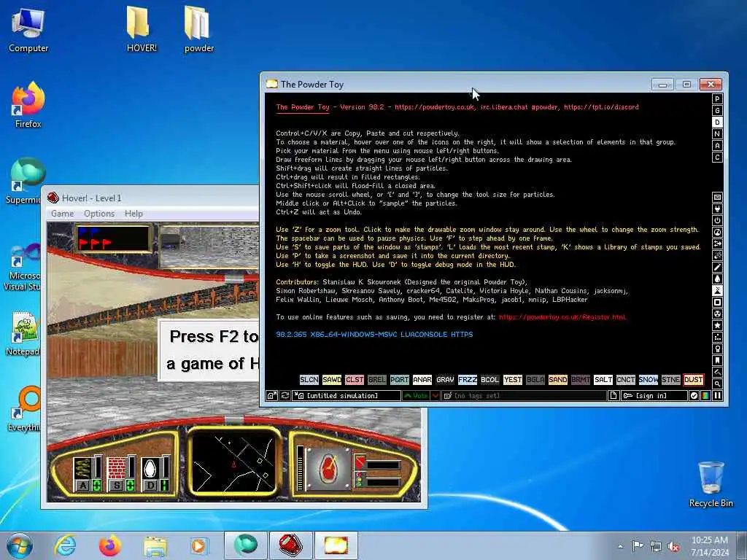Viewport: 747px width, 560px height.
Task: Open the Electronics element menu
Action: [x=717, y=209]
